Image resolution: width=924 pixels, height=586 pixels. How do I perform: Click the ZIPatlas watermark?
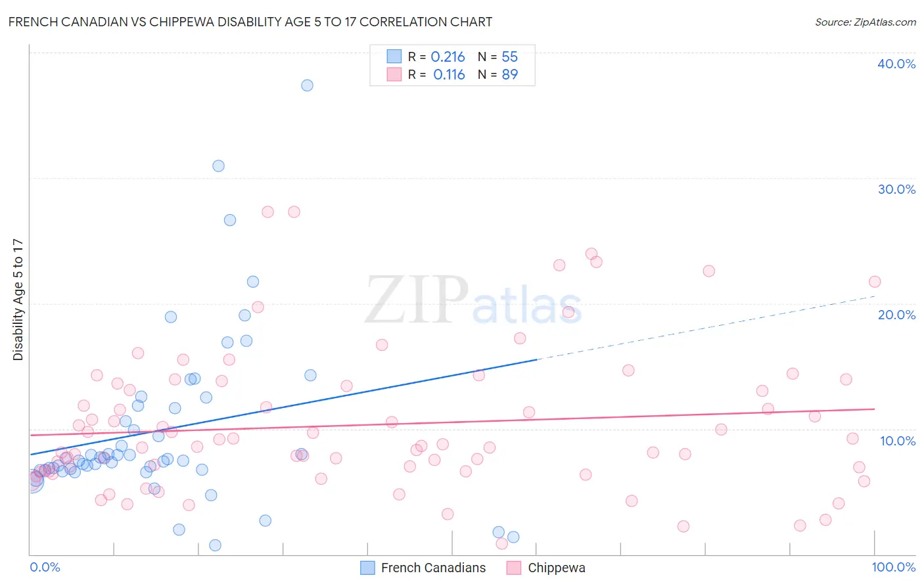(x=473, y=300)
